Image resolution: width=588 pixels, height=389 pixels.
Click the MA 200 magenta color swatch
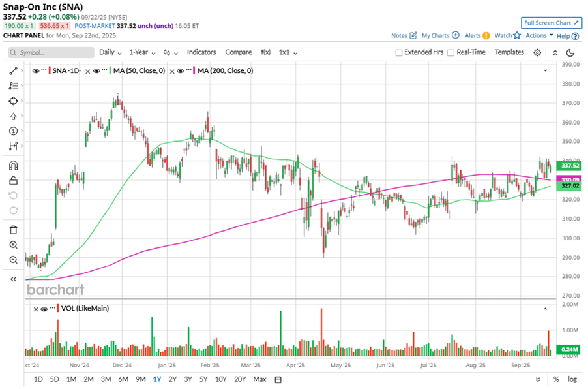(x=194, y=70)
